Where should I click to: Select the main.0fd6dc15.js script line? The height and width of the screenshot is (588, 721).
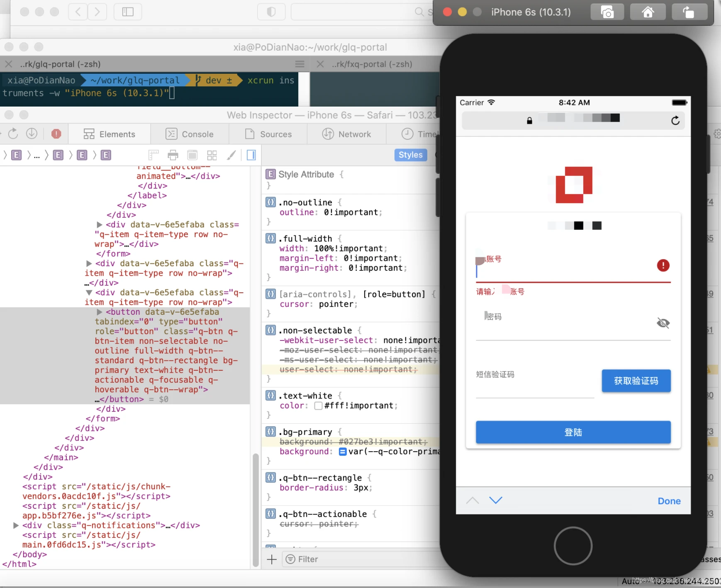89,540
